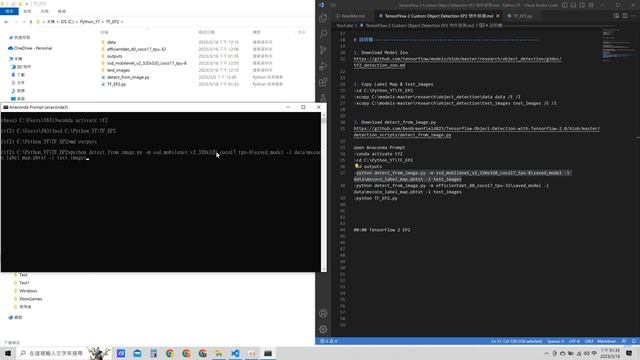Open editor More Actions ellipsis in VS Code
Screen dimensions: 640x360
click(x=633, y=16)
